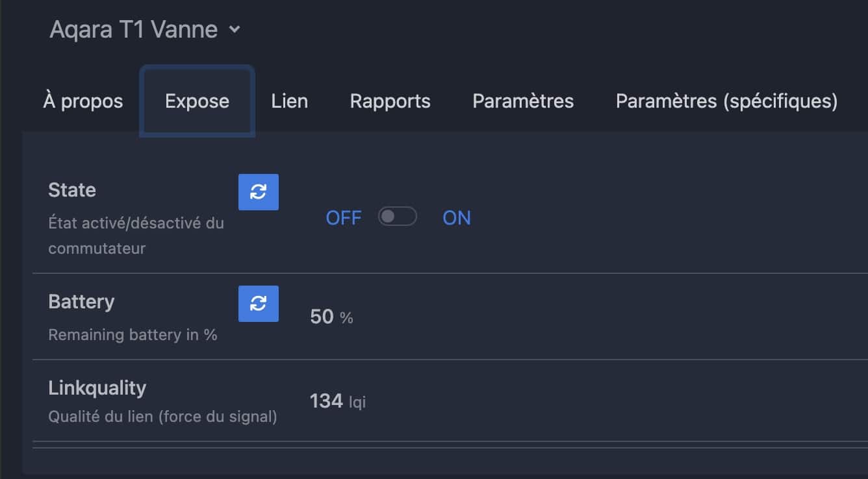
Task: Click the 134 lqi value
Action: point(338,401)
